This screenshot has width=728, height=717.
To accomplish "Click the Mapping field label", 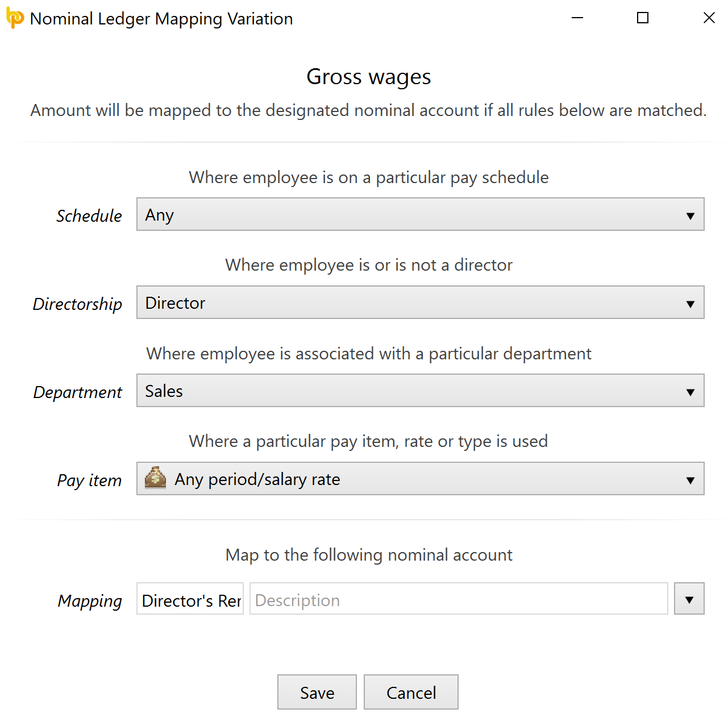I will (x=90, y=601).
